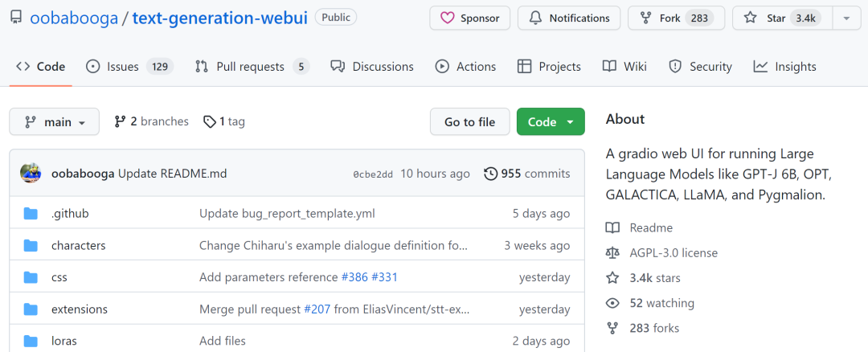Click the branch icon beside 2 branches

121,122
